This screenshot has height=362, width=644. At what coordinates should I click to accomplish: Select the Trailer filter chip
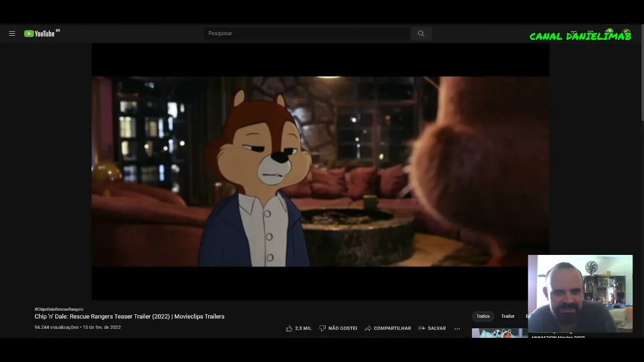click(x=508, y=316)
